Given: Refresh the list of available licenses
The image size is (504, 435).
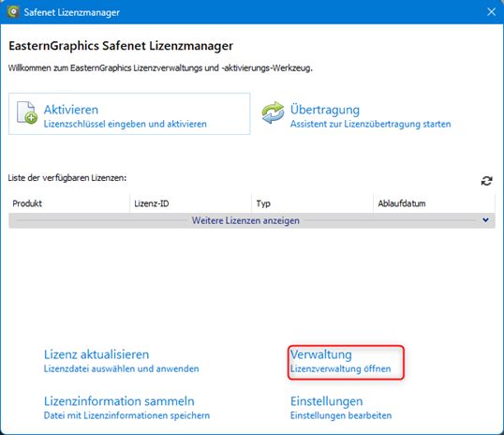Looking at the screenshot, I should [x=486, y=181].
